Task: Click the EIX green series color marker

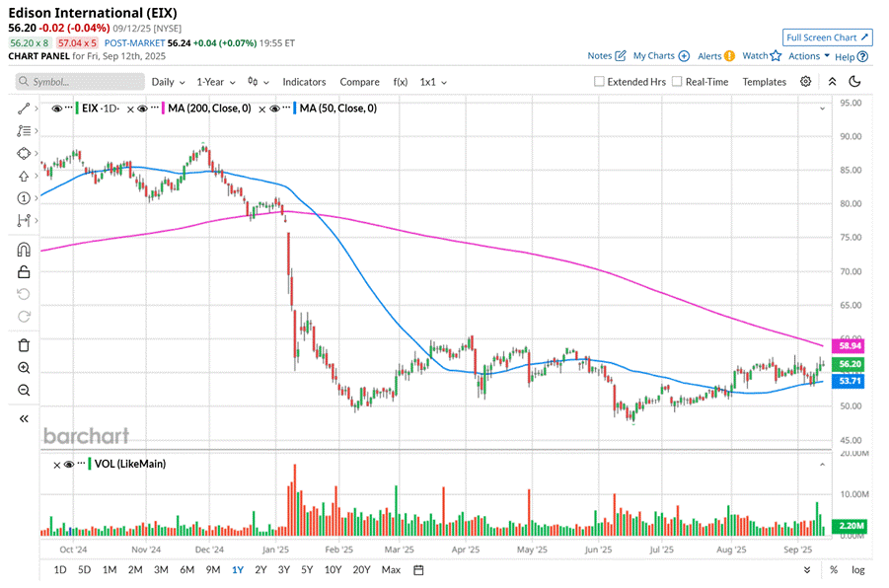Action: point(77,109)
